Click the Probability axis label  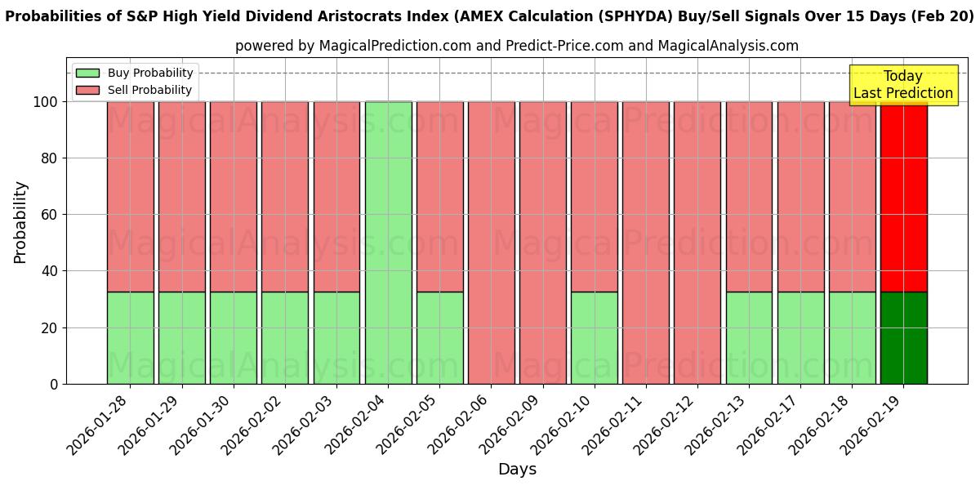(x=20, y=219)
